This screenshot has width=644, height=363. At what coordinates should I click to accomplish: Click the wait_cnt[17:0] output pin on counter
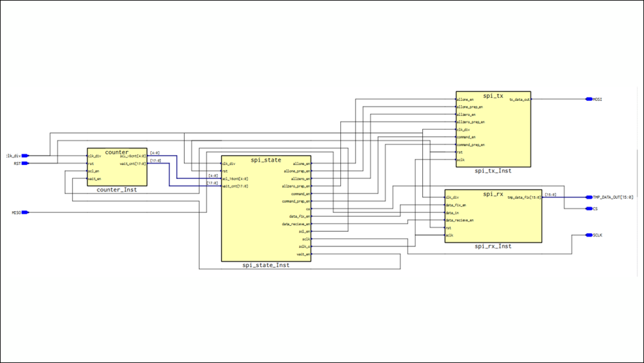point(132,164)
